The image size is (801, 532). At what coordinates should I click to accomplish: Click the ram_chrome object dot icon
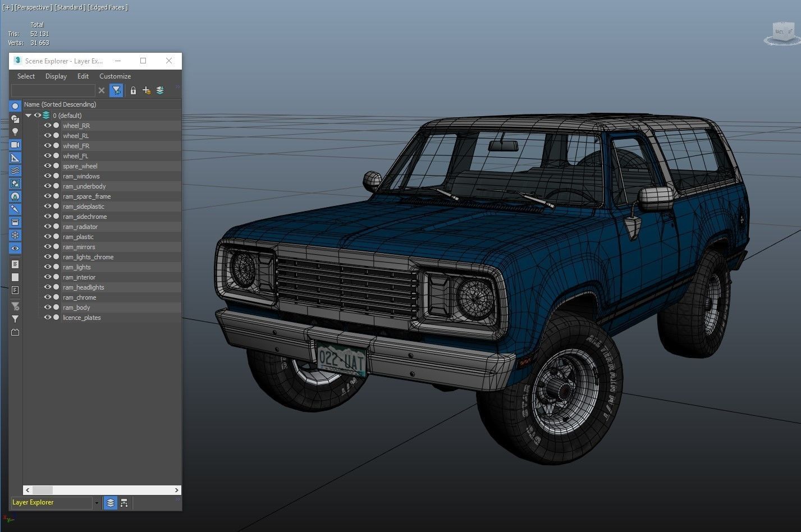(56, 297)
